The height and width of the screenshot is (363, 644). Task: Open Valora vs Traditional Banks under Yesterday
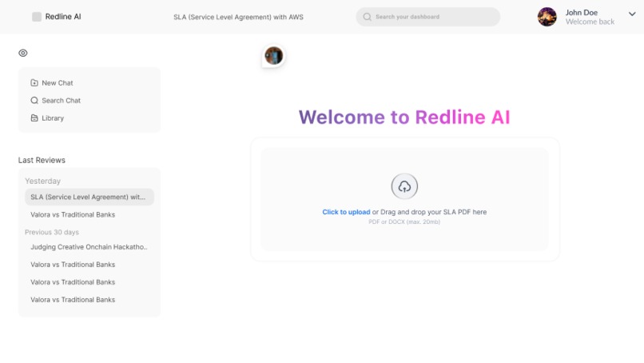[73, 214]
